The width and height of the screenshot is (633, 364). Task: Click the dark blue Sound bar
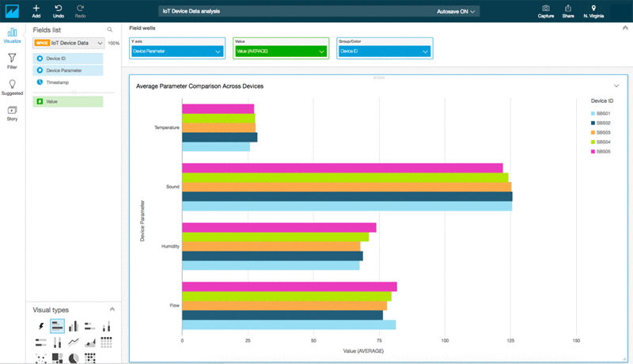click(347, 196)
